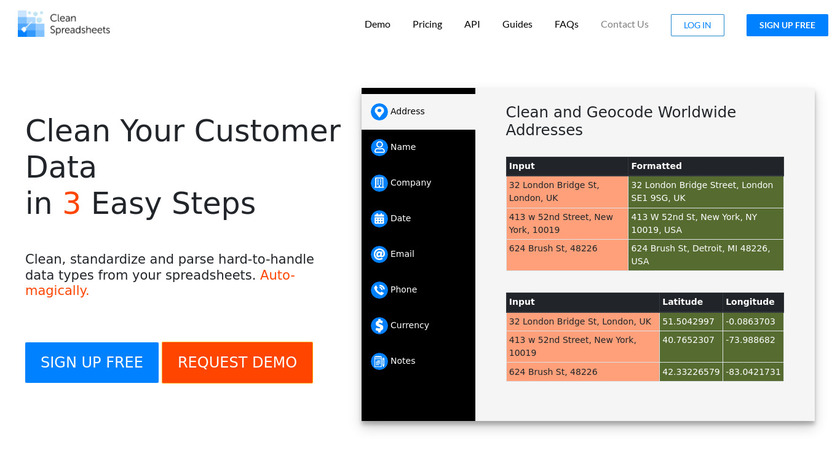Click the Phone handset icon
Screen dimensions: 840x472
coord(379,290)
